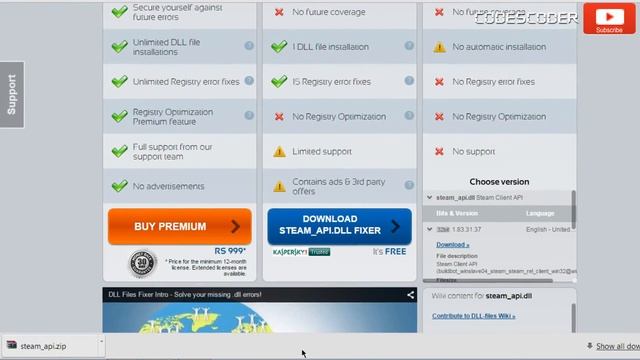The height and width of the screenshot is (360, 640).
Task: Click the Wiki content panel's vertical scrollbar
Action: pyautogui.click(x=573, y=318)
